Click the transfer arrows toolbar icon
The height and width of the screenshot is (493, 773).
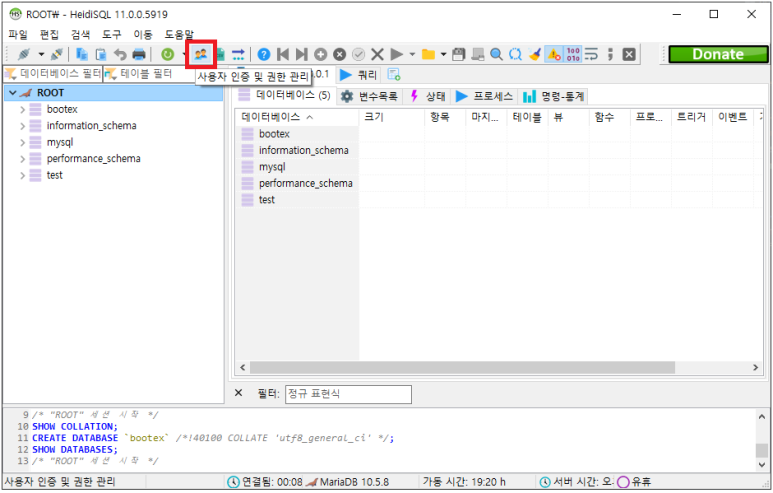(x=239, y=54)
